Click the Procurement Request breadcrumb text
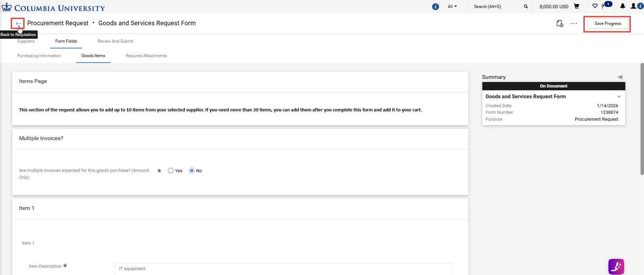644x275 pixels. point(58,23)
